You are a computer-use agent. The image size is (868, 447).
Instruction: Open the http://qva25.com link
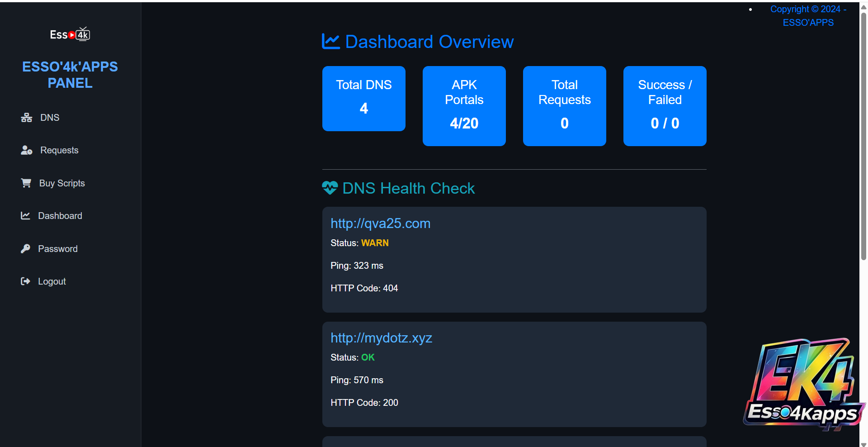[380, 223]
